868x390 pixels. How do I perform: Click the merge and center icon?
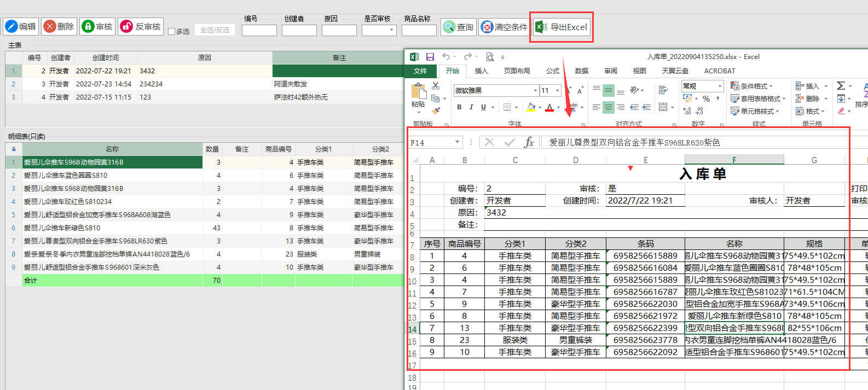(x=663, y=108)
